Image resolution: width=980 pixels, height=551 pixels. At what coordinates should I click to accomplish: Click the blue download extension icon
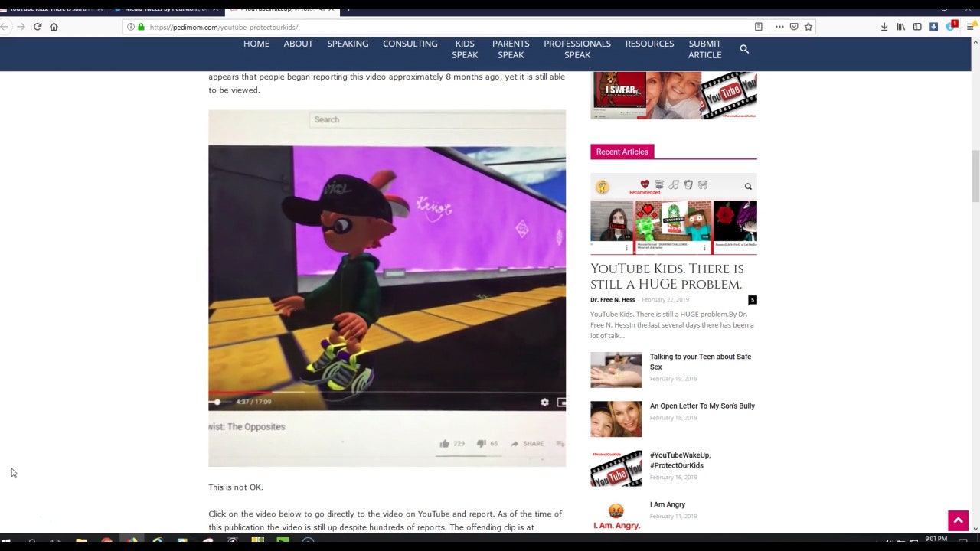933,27
